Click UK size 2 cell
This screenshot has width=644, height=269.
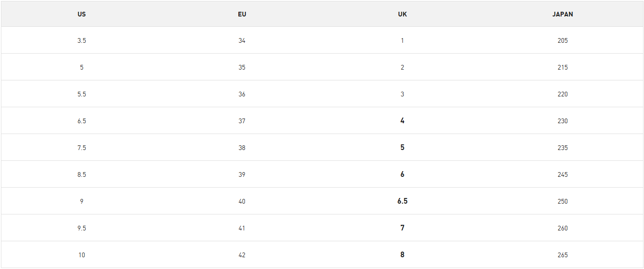pyautogui.click(x=402, y=67)
